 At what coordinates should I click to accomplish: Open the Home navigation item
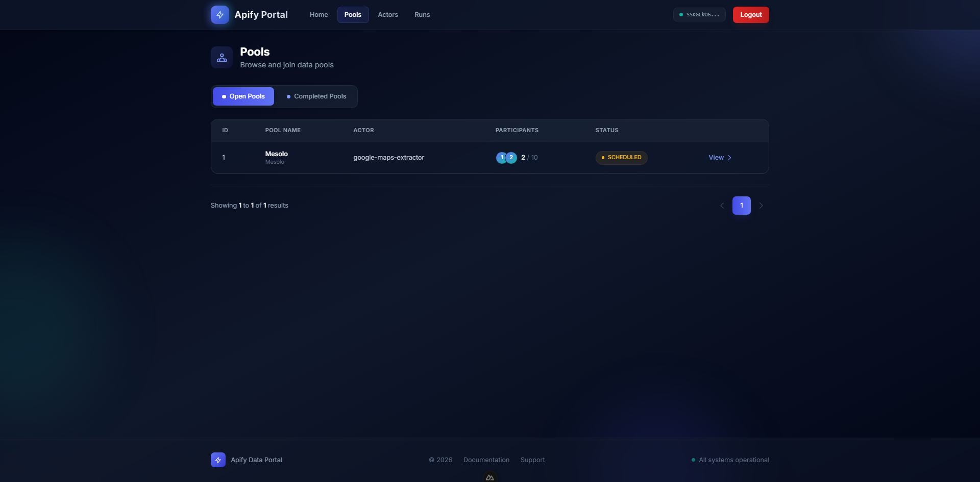318,15
